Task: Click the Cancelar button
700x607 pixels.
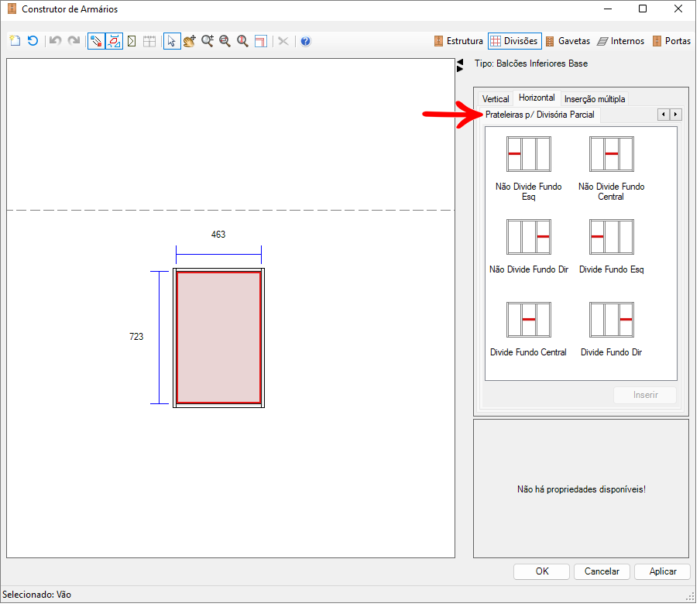Action: 602,572
